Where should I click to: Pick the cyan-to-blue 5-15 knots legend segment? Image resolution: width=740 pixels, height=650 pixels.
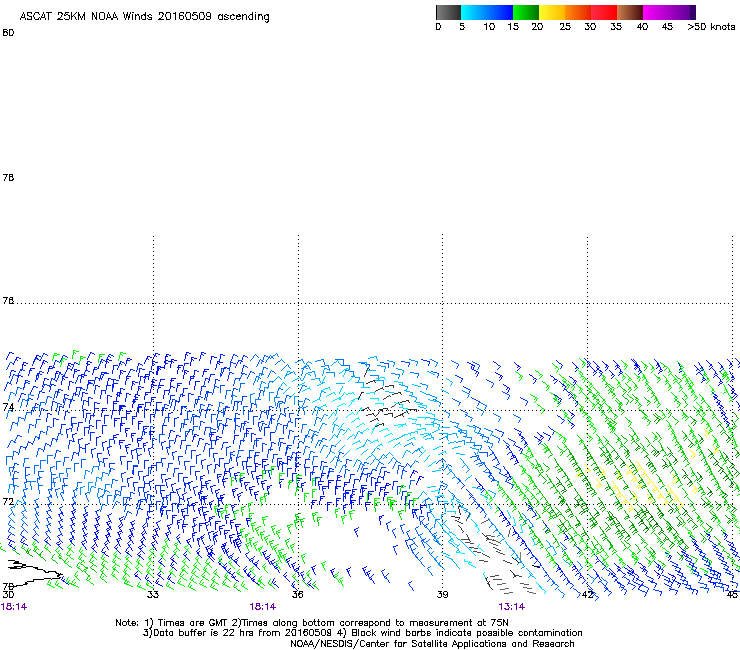click(487, 12)
